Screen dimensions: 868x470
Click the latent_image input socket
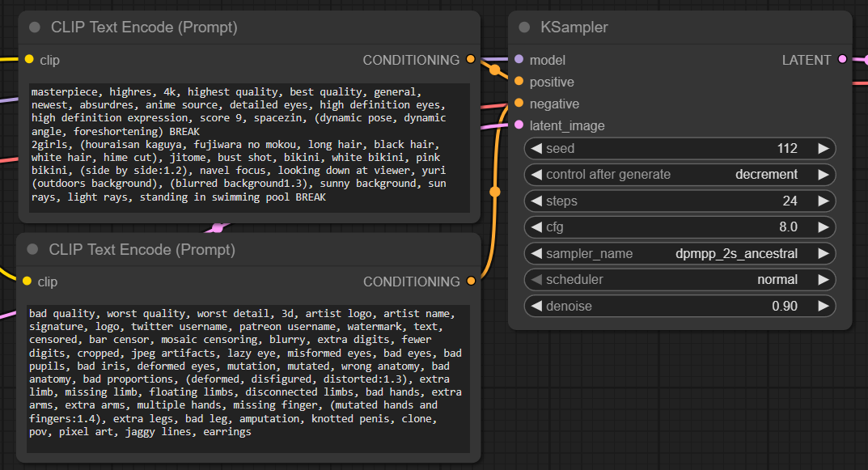[x=519, y=125]
